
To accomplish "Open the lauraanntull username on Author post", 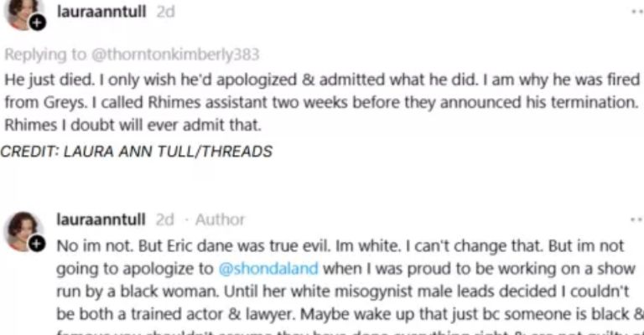I will click(x=101, y=219).
